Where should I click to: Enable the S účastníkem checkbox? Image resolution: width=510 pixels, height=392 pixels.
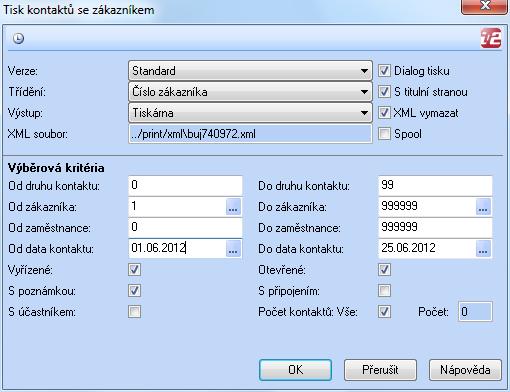(x=134, y=312)
